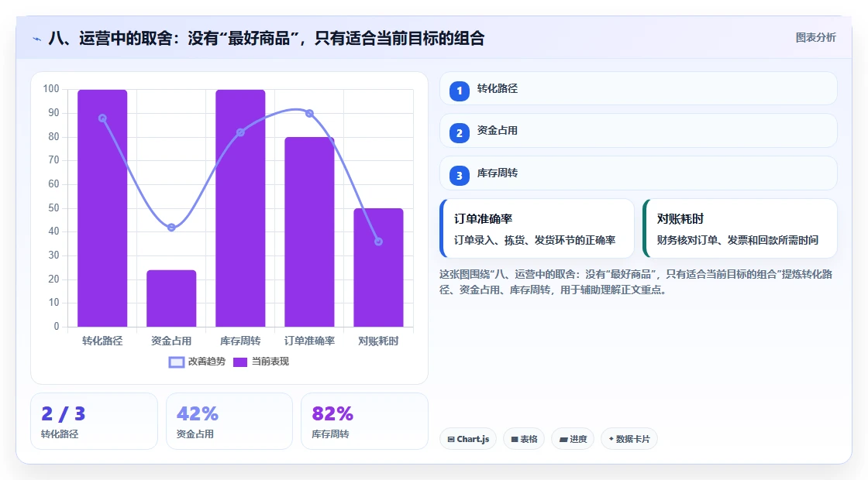The width and height of the screenshot is (868, 480).
Task: Open the 订单准确率 info card
Action: tap(536, 228)
